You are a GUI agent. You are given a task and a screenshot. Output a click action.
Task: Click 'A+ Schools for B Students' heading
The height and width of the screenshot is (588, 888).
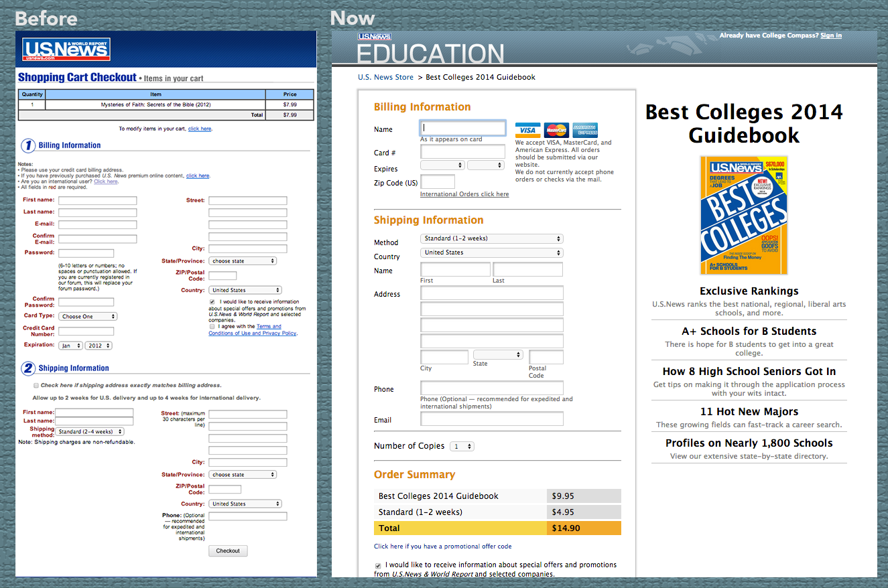click(749, 332)
